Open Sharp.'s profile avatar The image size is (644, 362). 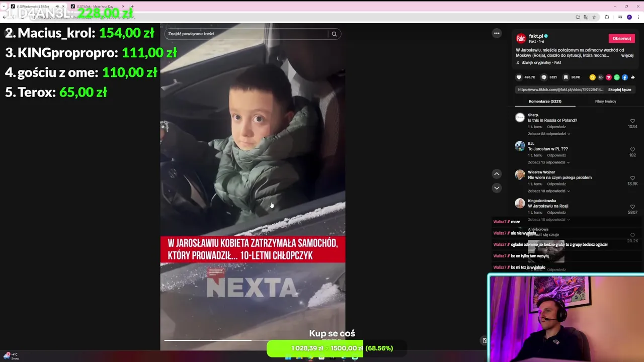tap(520, 118)
